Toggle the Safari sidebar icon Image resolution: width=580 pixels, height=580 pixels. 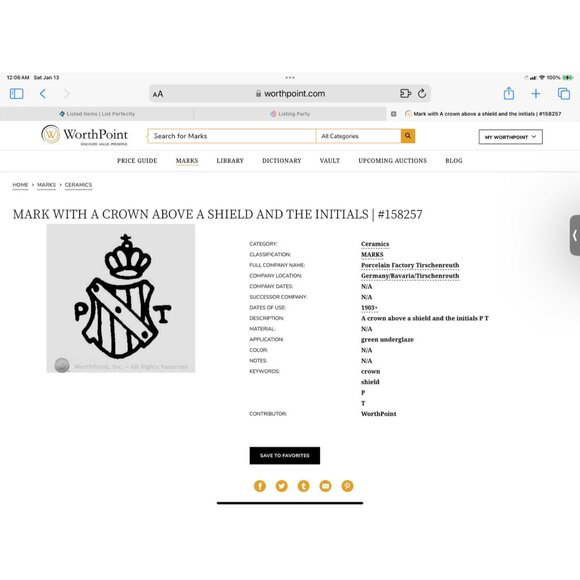16,94
